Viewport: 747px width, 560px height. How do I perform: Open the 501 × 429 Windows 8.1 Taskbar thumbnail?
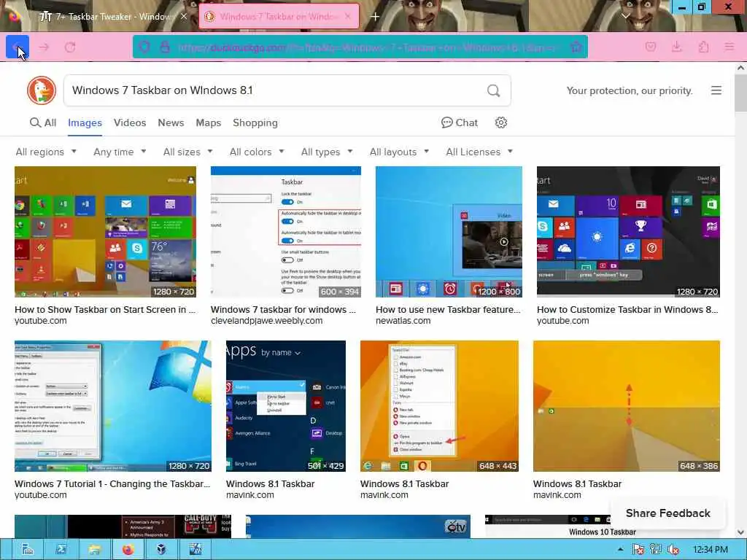pyautogui.click(x=286, y=405)
